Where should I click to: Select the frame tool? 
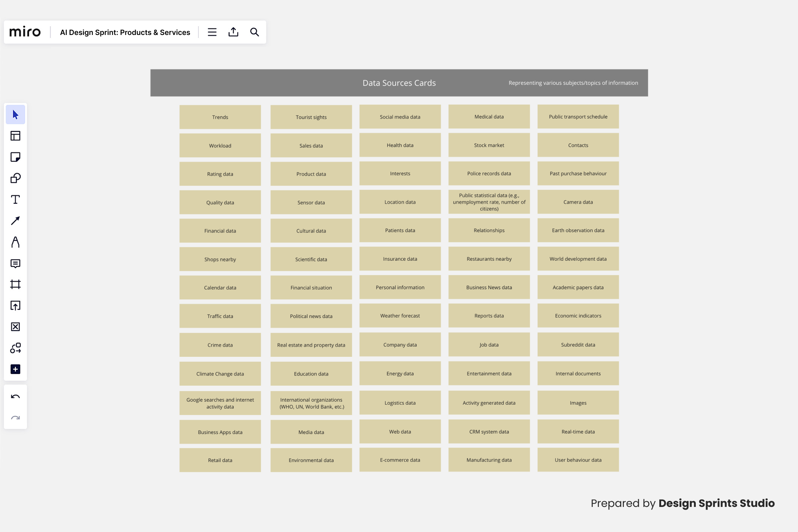pos(15,284)
